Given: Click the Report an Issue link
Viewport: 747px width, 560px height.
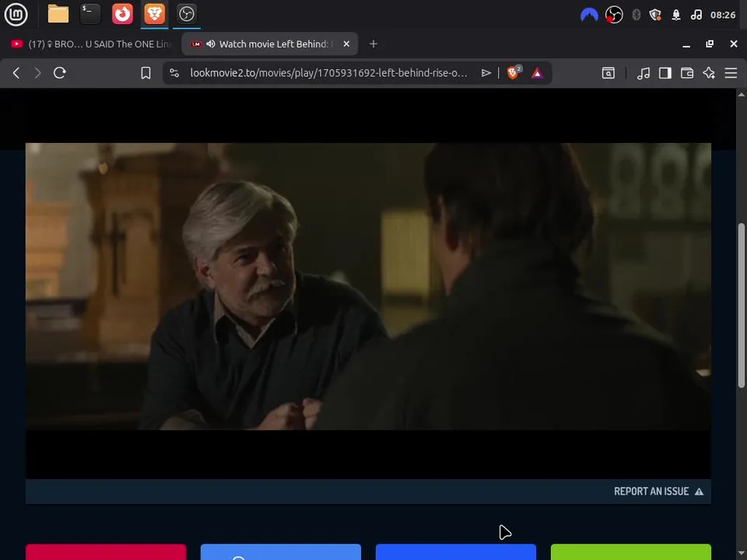Looking at the screenshot, I should tap(658, 492).
